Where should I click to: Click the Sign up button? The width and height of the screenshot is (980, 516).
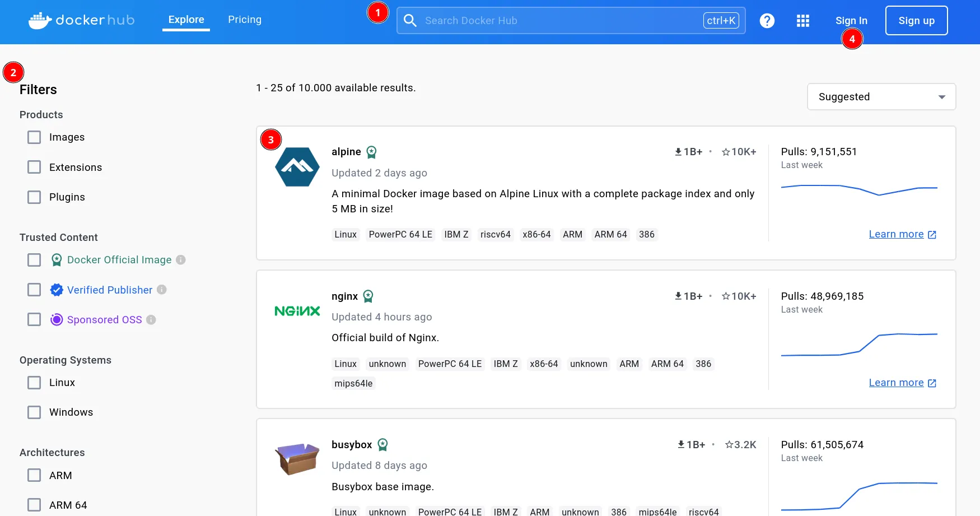coord(916,21)
